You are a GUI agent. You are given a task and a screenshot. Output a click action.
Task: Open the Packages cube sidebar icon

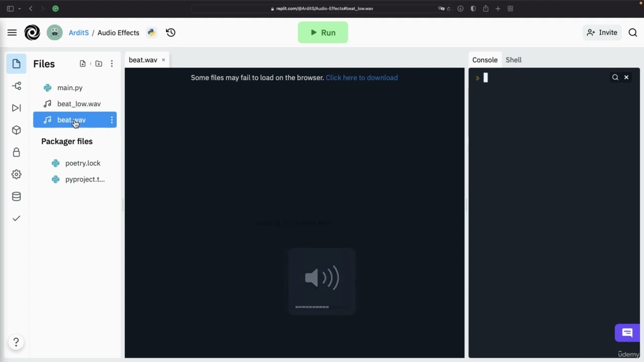click(x=17, y=130)
